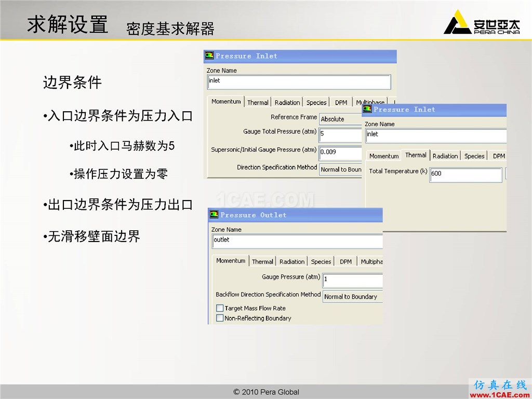Click the 无滑移壁面边界 bullet

coord(91,236)
